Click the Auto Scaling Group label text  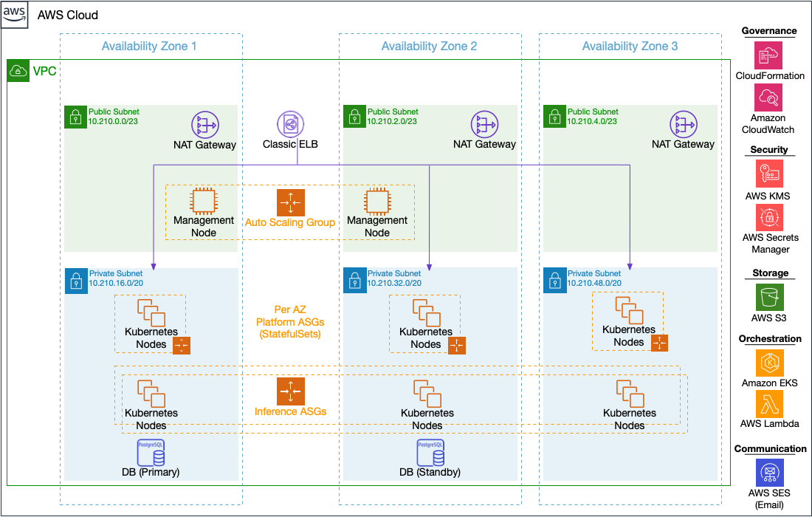(x=290, y=222)
